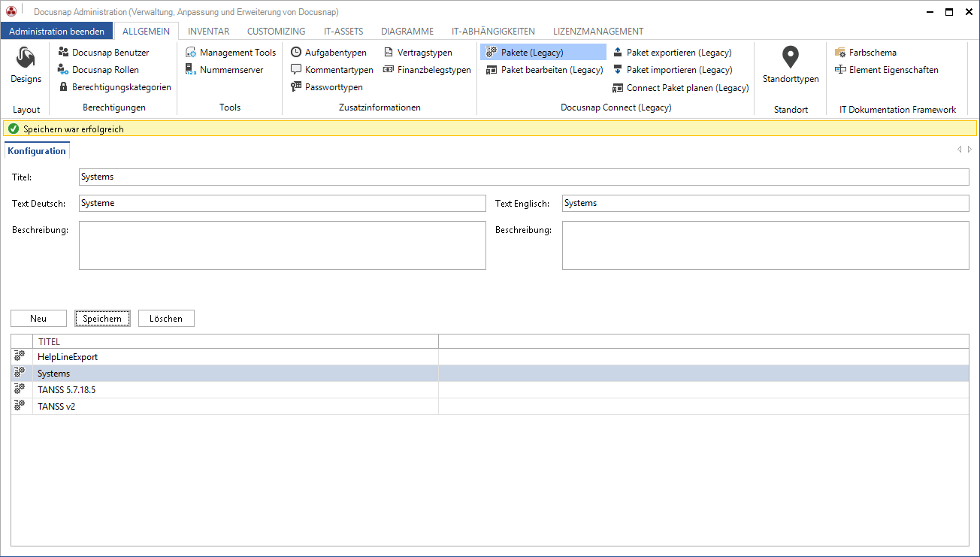980x557 pixels.
Task: Switch to the LIZENZMANAGEMENT tab
Action: [598, 32]
